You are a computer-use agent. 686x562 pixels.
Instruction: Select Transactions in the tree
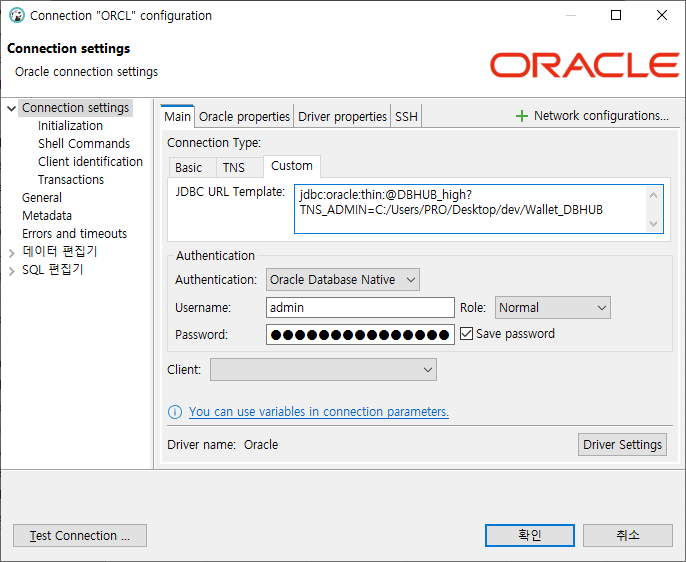[71, 180]
